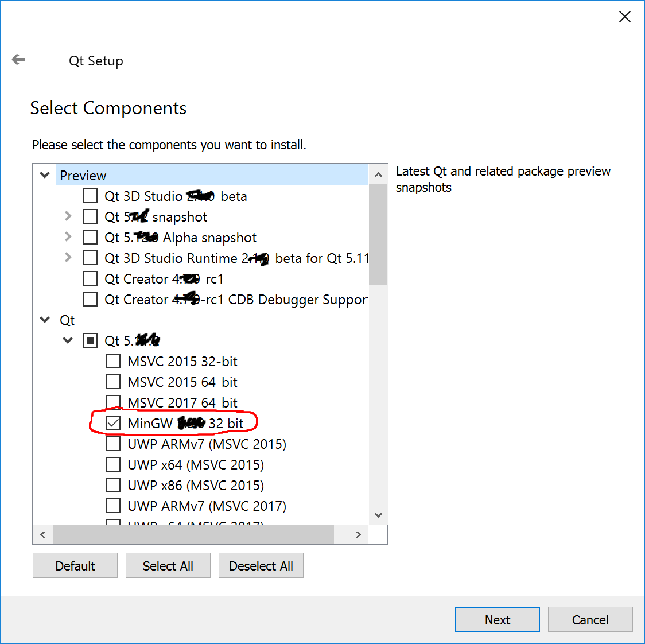Expand the Qt 3D Studio Runtime node
The image size is (645, 644).
(x=68, y=258)
